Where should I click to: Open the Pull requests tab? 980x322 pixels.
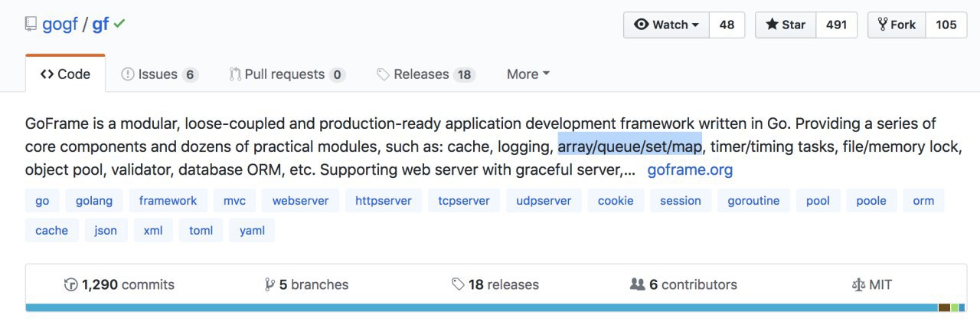(x=287, y=74)
